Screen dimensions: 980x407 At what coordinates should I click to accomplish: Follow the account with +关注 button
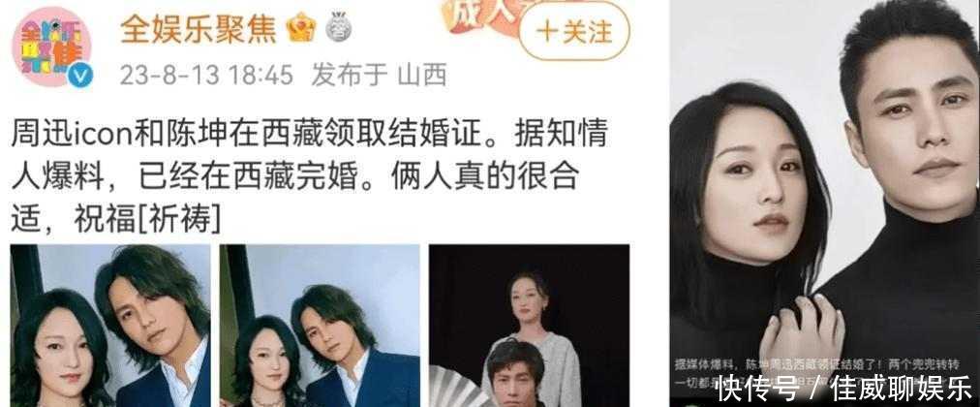574,32
